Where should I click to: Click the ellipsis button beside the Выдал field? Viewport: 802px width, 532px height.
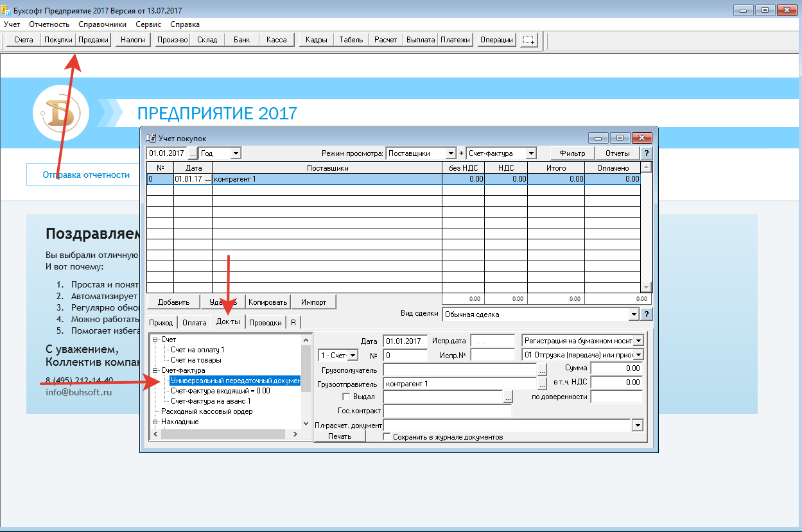(x=509, y=398)
